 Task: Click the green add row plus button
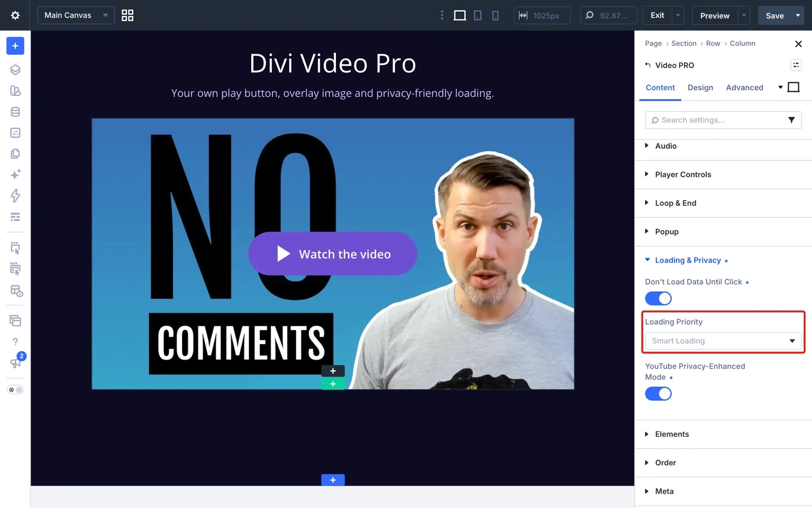coord(333,384)
